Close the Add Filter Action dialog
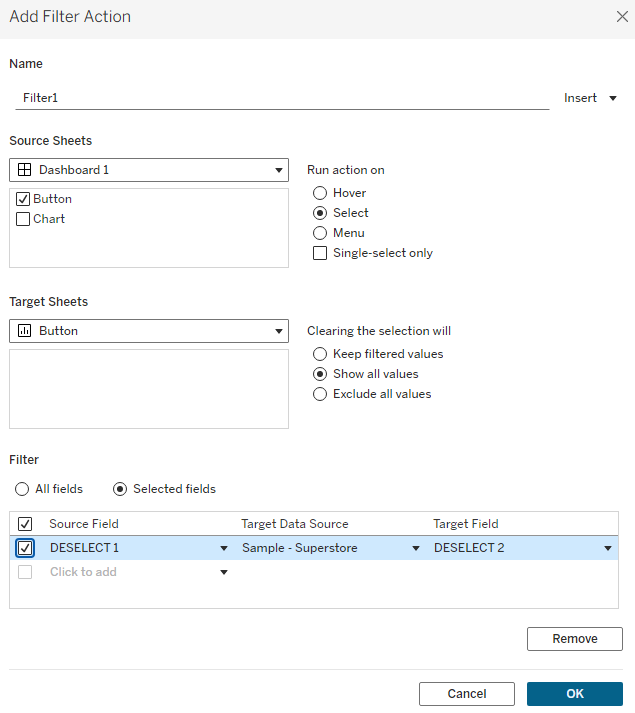This screenshot has width=635, height=713. click(x=621, y=17)
